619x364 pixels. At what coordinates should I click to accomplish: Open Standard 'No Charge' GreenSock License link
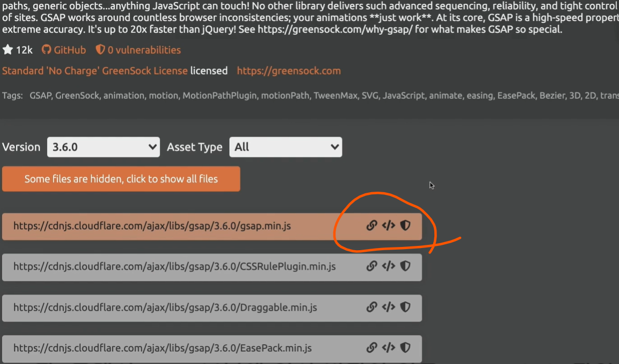94,71
